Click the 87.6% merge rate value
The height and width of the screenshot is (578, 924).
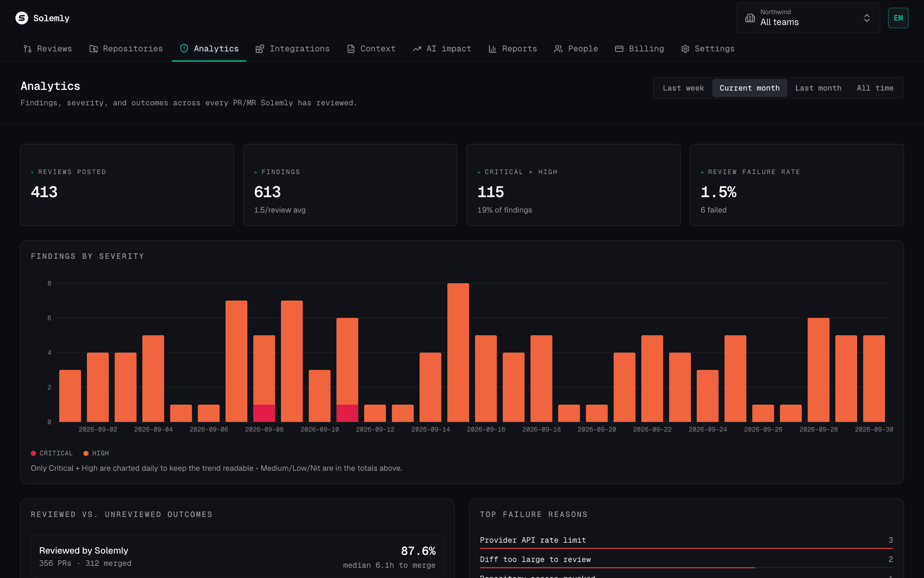tap(418, 551)
